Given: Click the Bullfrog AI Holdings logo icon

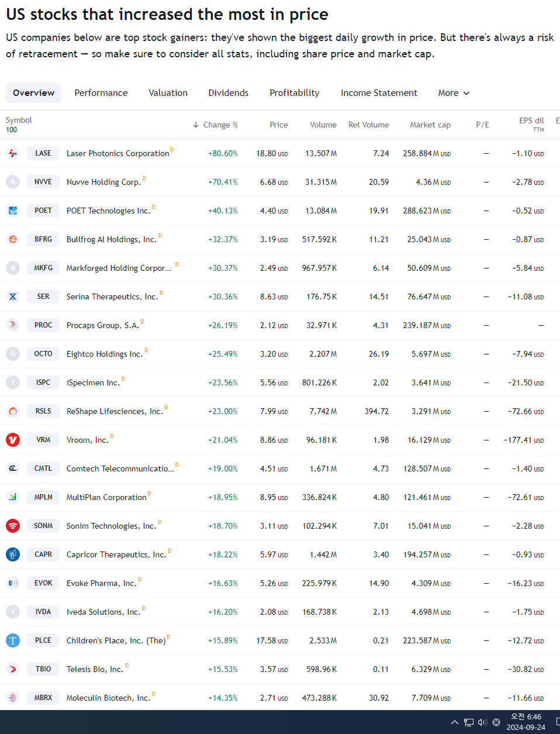Looking at the screenshot, I should 13,239.
